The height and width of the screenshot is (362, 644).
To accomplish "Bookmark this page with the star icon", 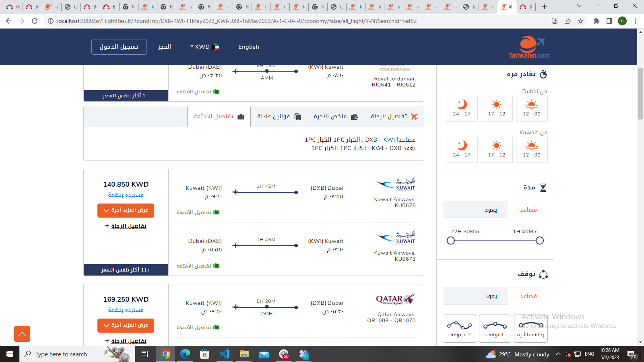I will (x=580, y=21).
